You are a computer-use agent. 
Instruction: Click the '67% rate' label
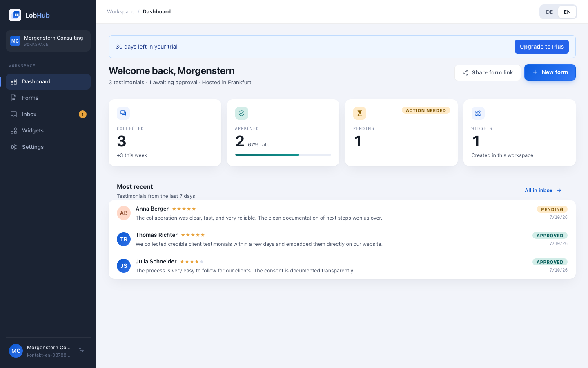(258, 145)
